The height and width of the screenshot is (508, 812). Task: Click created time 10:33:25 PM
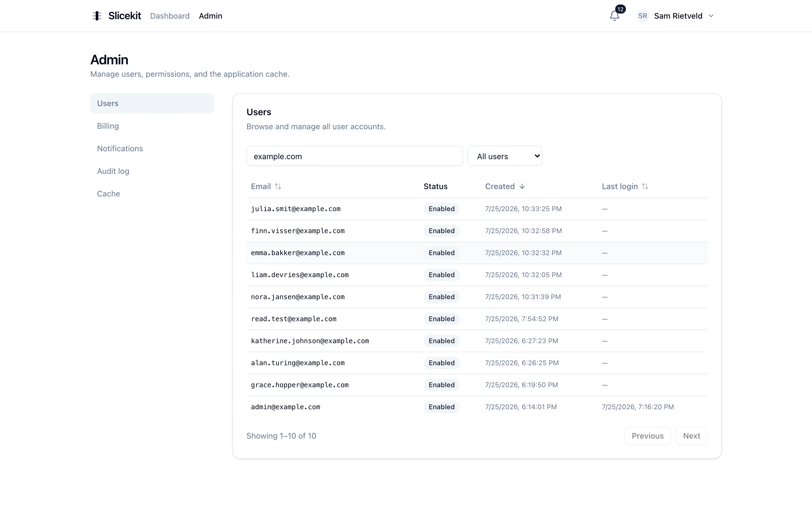pyautogui.click(x=523, y=209)
